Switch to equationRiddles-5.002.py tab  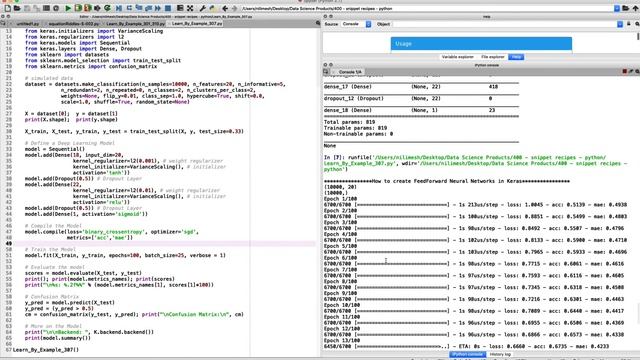click(x=73, y=24)
